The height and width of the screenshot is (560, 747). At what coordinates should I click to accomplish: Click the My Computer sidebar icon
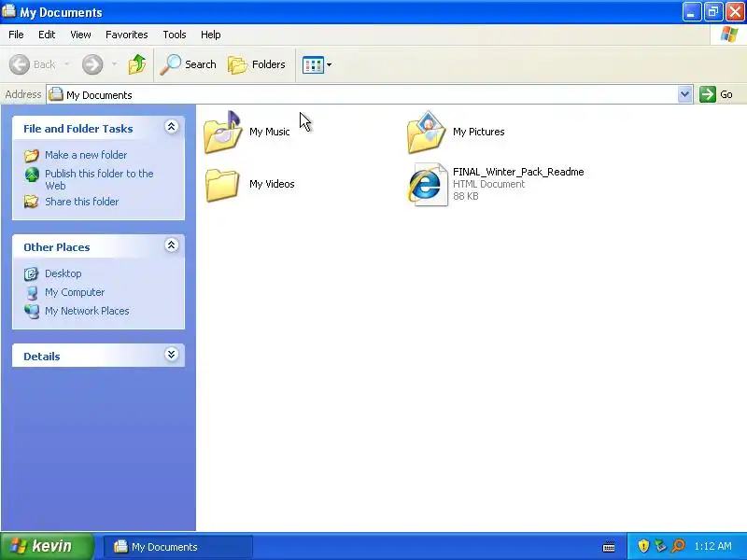tap(32, 292)
